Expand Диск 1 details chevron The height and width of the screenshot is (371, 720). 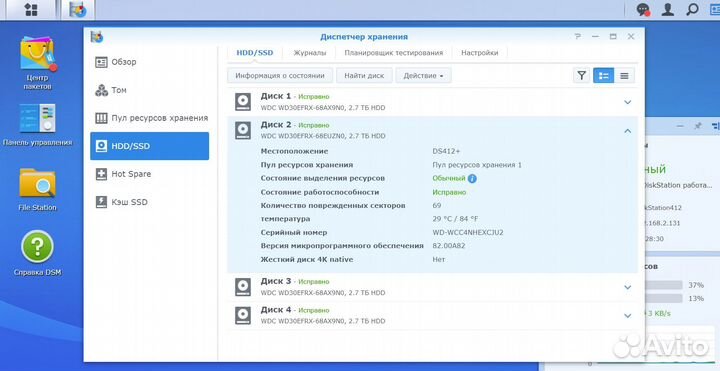[628, 102]
